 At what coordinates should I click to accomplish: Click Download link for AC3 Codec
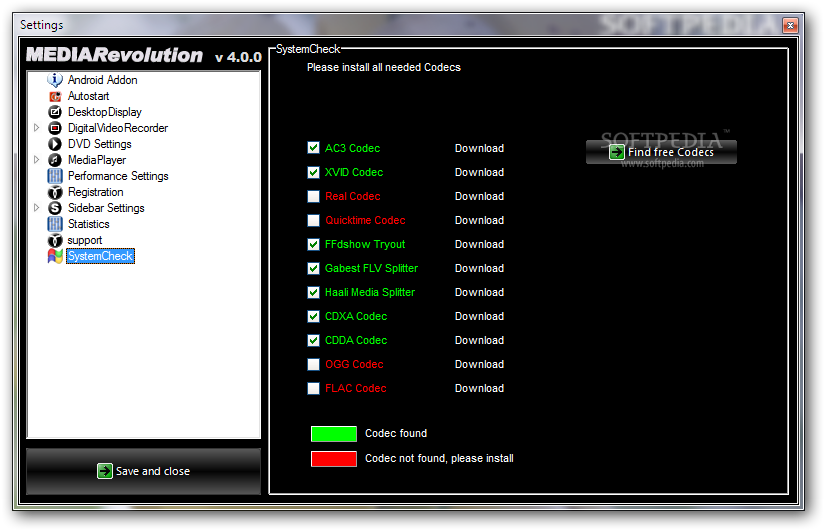point(479,148)
